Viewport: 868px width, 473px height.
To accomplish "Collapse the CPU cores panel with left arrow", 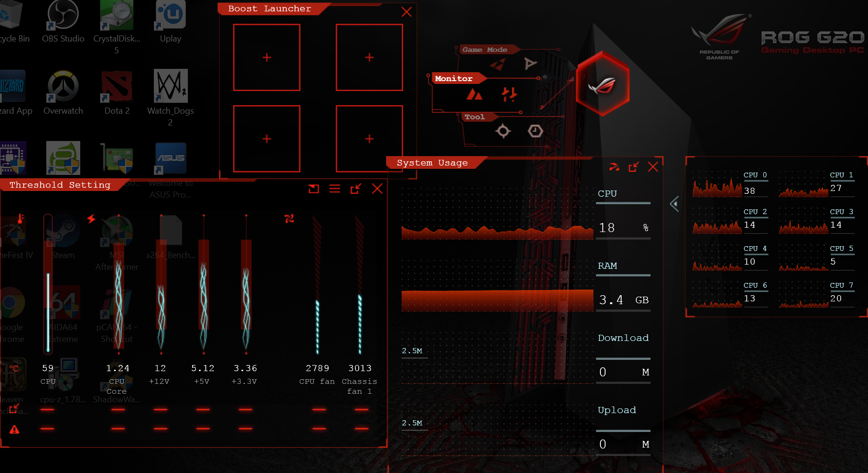I will point(674,204).
